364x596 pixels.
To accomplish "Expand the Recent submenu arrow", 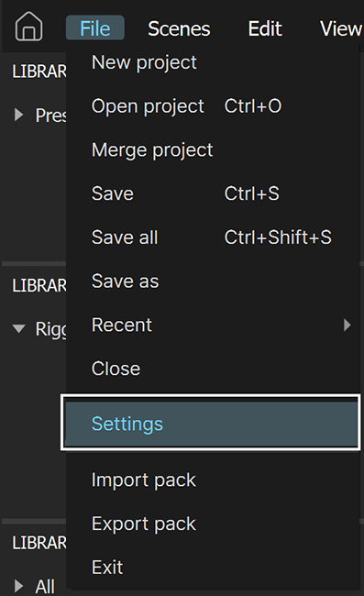I will [347, 325].
